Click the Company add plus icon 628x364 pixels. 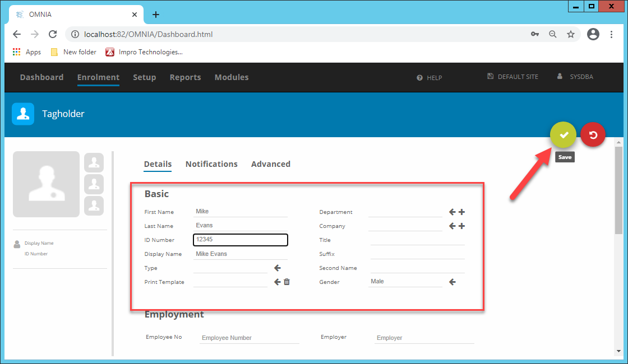pyautogui.click(x=462, y=226)
